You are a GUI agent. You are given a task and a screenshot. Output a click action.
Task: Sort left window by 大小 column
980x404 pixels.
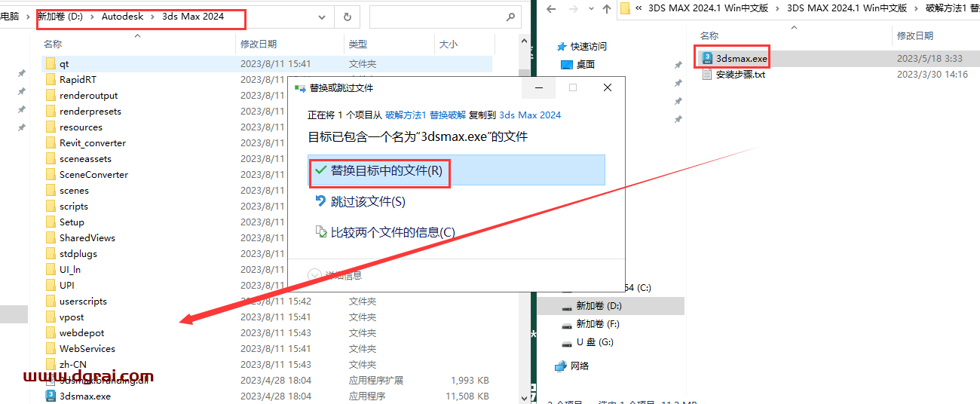click(449, 44)
